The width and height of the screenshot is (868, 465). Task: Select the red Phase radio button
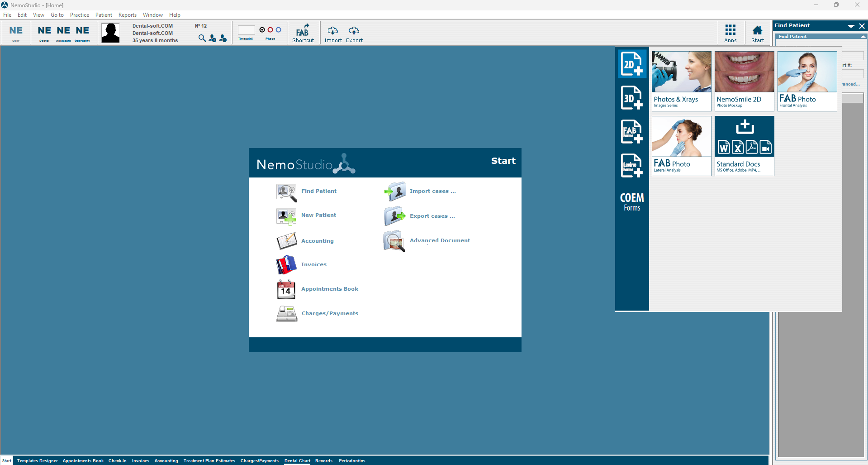(270, 30)
